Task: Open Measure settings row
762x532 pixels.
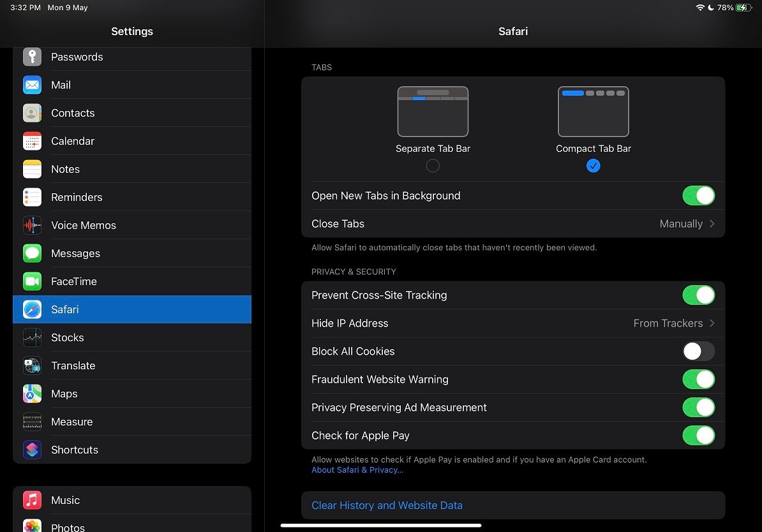Action: coord(132,422)
